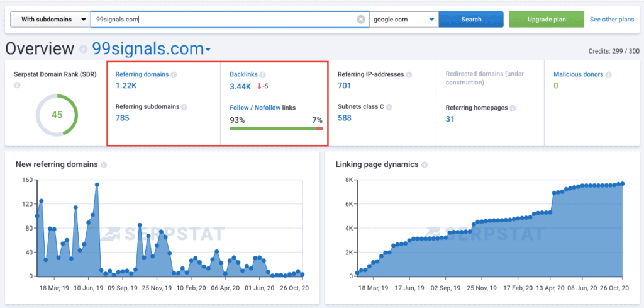Screen dimensions: 644x308
Task: Click the 13 Apr, 20 label in Linking page dynamics chart
Action: point(551,288)
